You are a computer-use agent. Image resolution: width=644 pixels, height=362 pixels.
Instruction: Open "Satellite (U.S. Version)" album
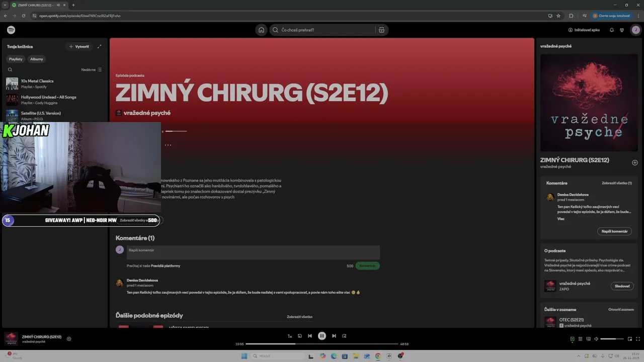pyautogui.click(x=54, y=116)
